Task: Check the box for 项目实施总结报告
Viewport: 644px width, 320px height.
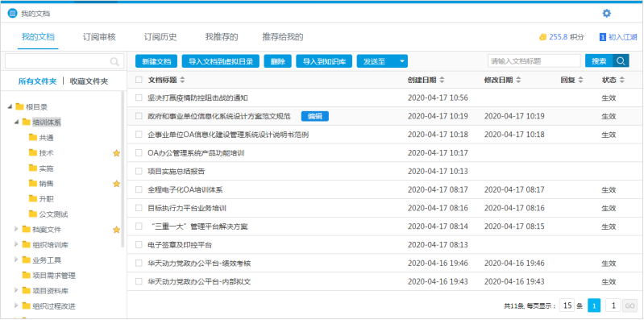Action: pyautogui.click(x=139, y=172)
